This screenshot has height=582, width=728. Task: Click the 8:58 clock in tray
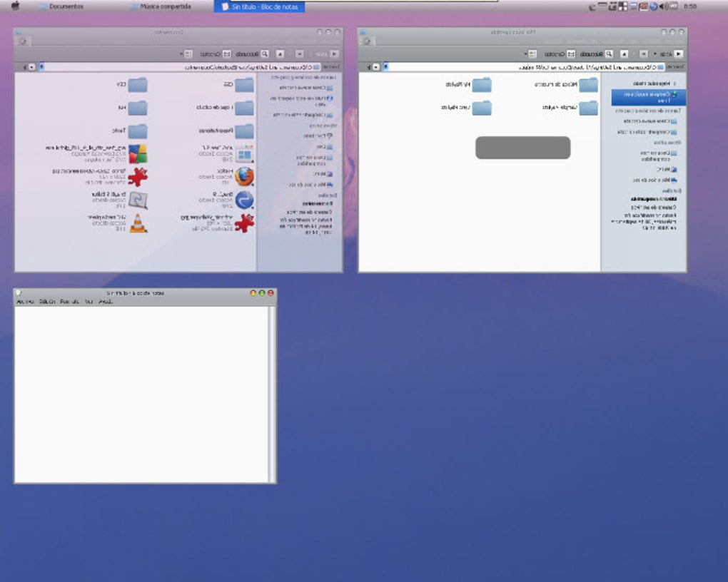coord(690,6)
